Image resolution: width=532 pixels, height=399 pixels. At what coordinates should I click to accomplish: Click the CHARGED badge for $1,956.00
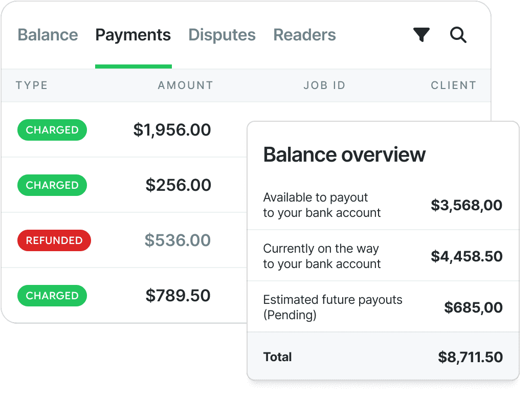click(52, 130)
